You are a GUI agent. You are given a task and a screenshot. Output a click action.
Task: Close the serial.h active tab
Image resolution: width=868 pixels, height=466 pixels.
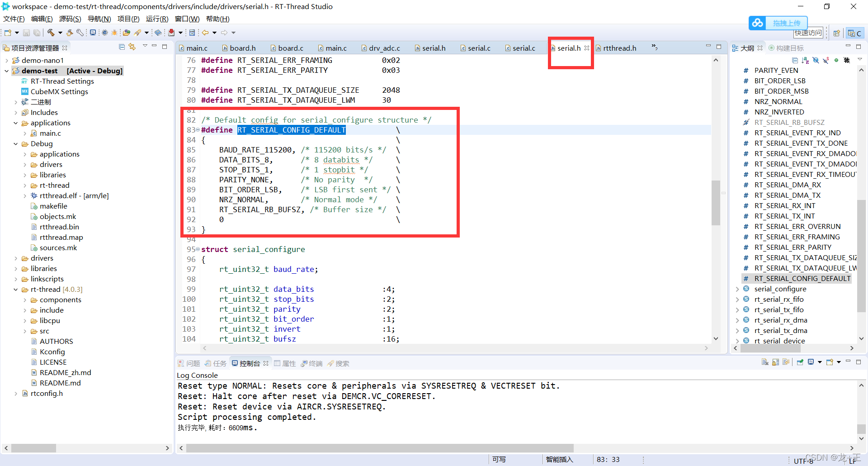point(587,48)
